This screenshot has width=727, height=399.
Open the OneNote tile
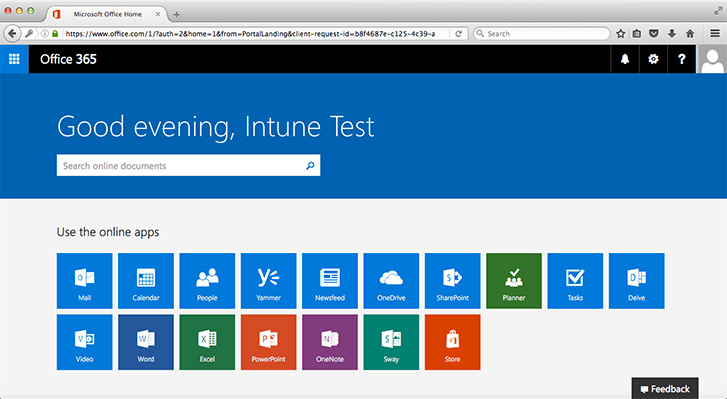[330, 342]
